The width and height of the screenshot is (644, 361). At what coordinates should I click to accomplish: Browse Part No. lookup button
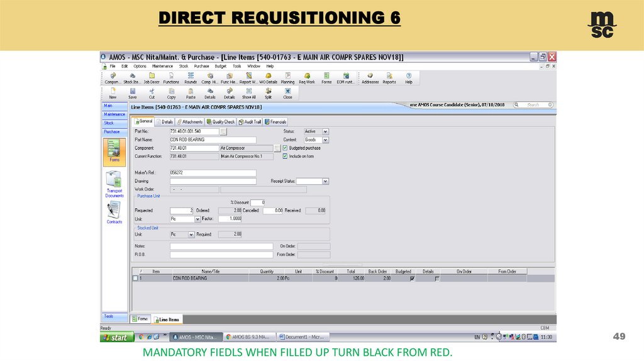click(x=223, y=131)
